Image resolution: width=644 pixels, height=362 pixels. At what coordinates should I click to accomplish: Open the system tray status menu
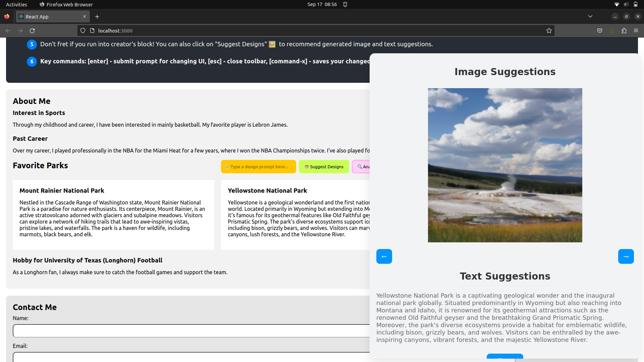click(x=626, y=4)
